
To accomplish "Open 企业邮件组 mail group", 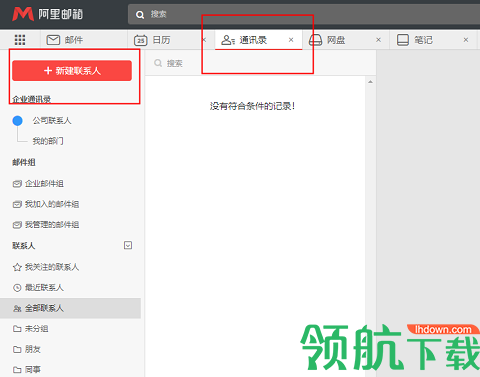I will coord(44,184).
